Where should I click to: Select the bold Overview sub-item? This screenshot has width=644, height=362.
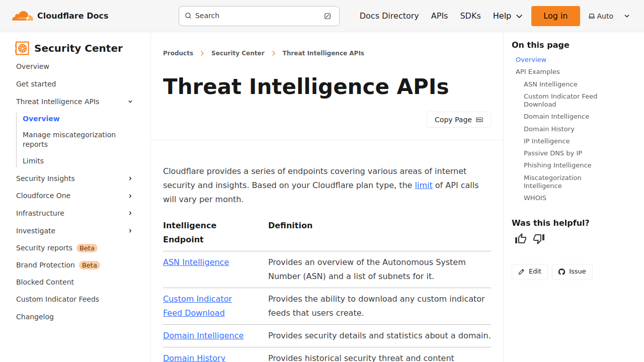(x=41, y=119)
